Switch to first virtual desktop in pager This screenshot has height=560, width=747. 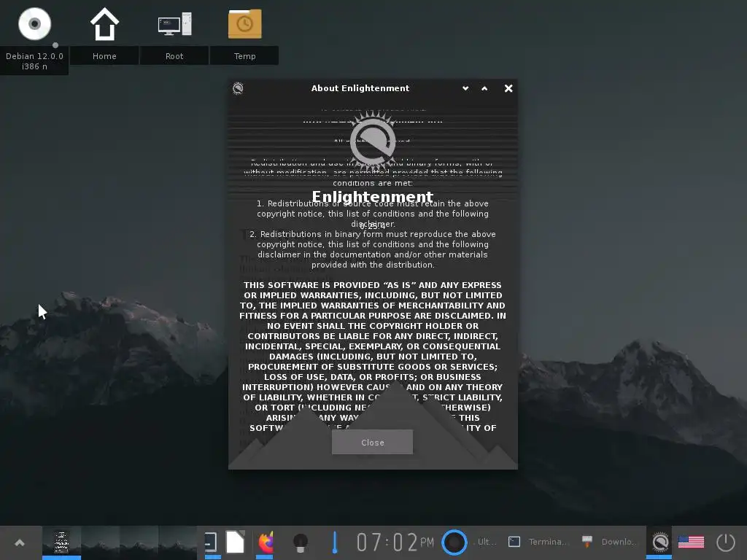[61, 542]
